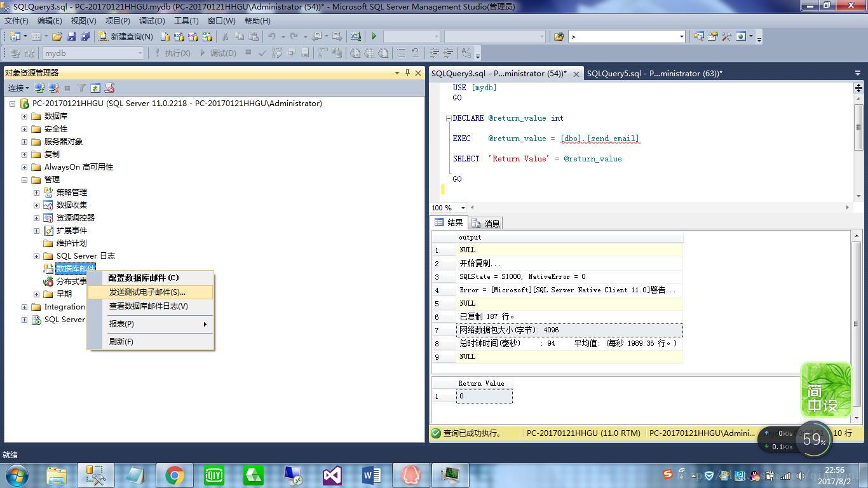This screenshot has height=488, width=868.
Task: Collapse the DECLARE code block
Action: [449, 118]
